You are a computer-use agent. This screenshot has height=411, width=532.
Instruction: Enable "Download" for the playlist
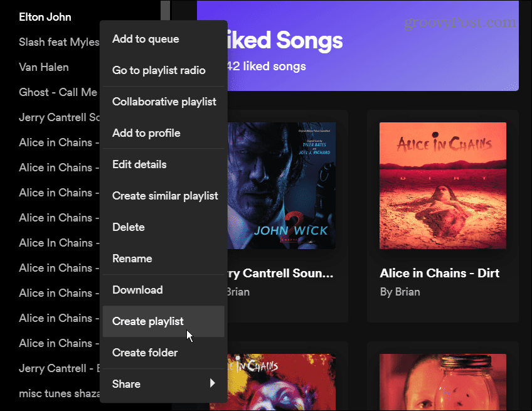click(x=137, y=290)
